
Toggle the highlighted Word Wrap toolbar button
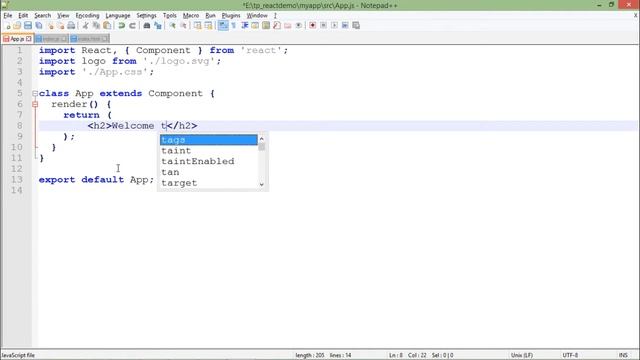(x=223, y=25)
